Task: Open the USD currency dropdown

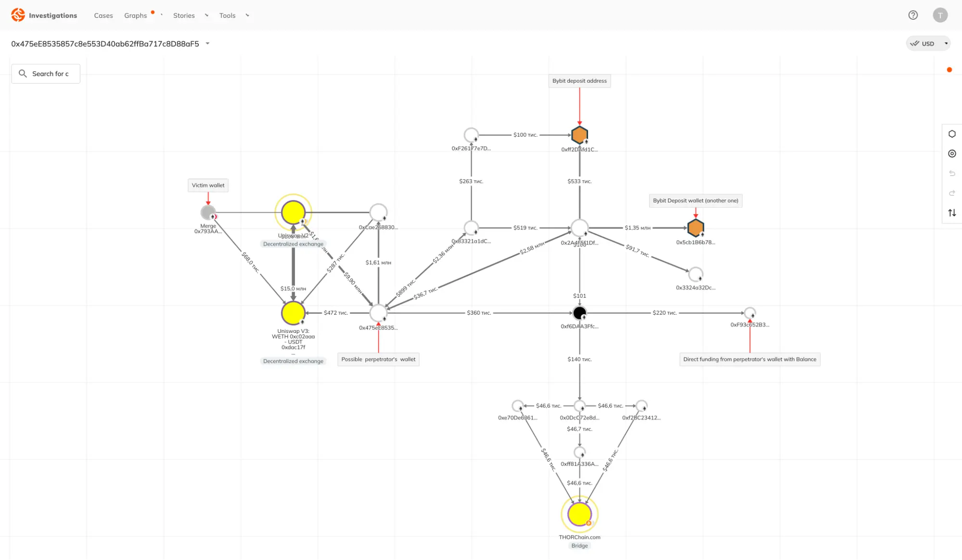Action: [928, 43]
